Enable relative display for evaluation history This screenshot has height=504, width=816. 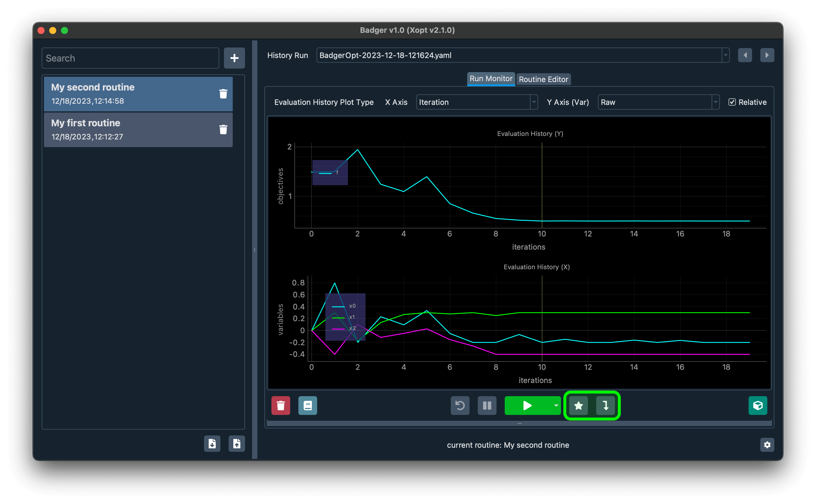[x=733, y=102]
